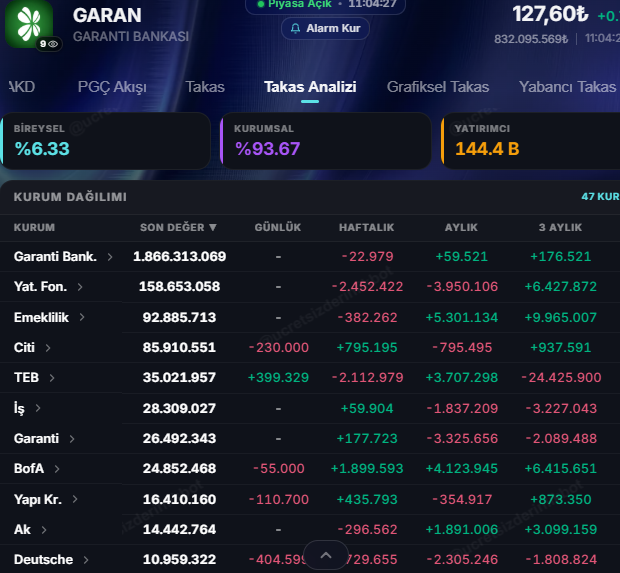Select Citi 3-month value +937.591
The width and height of the screenshot is (620, 573).
click(x=561, y=348)
